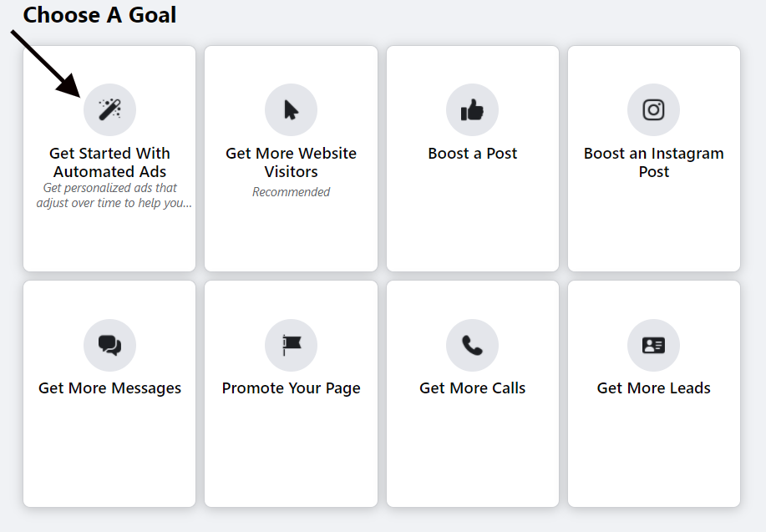The width and height of the screenshot is (766, 532).
Task: Select the Automated Ads magic wand icon
Action: tap(109, 109)
